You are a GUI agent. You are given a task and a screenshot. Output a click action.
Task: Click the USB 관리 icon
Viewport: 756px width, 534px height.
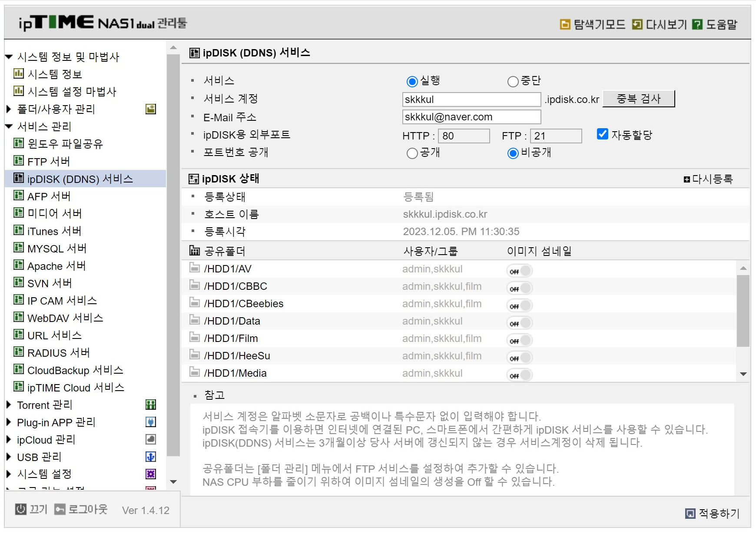pyautogui.click(x=151, y=457)
